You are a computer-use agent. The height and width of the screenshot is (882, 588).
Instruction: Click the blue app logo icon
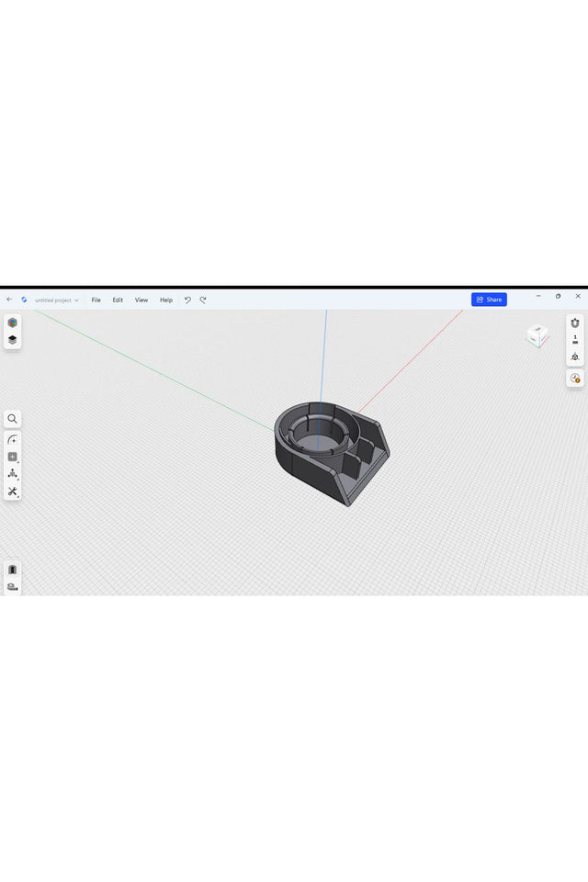pyautogui.click(x=24, y=300)
